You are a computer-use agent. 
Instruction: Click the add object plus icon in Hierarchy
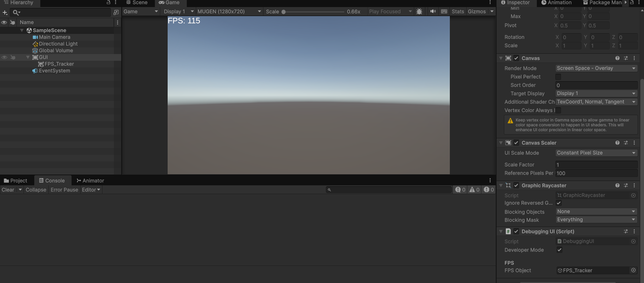(5, 12)
